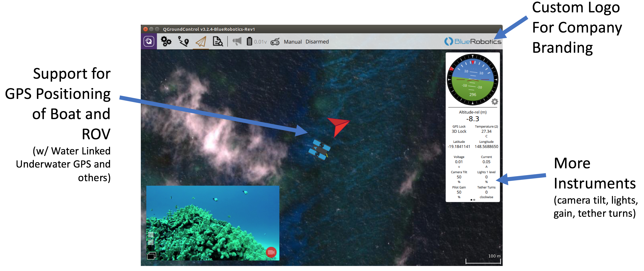Screen dimensions: 644x271
Task: Swap video and map with pop-out icon
Action: (x=151, y=256)
